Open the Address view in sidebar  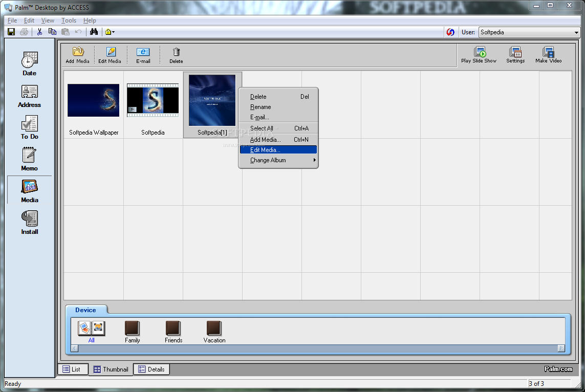30,96
